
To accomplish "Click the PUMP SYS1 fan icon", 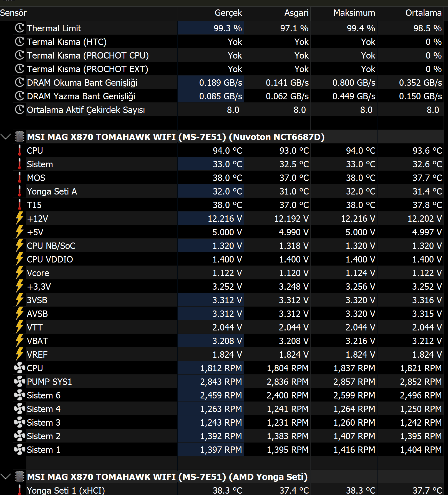I will pos(19,382).
